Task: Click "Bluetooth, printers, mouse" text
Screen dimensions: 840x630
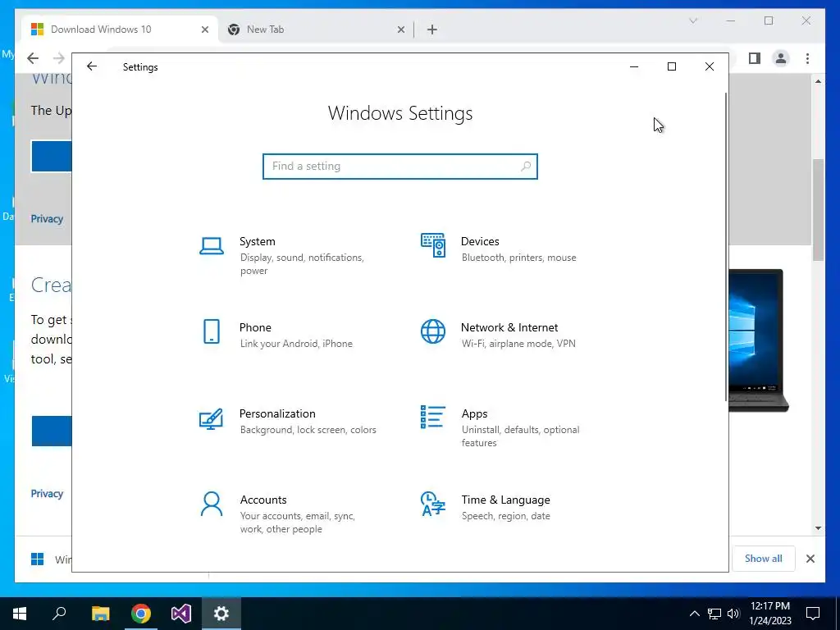Action: tap(519, 258)
